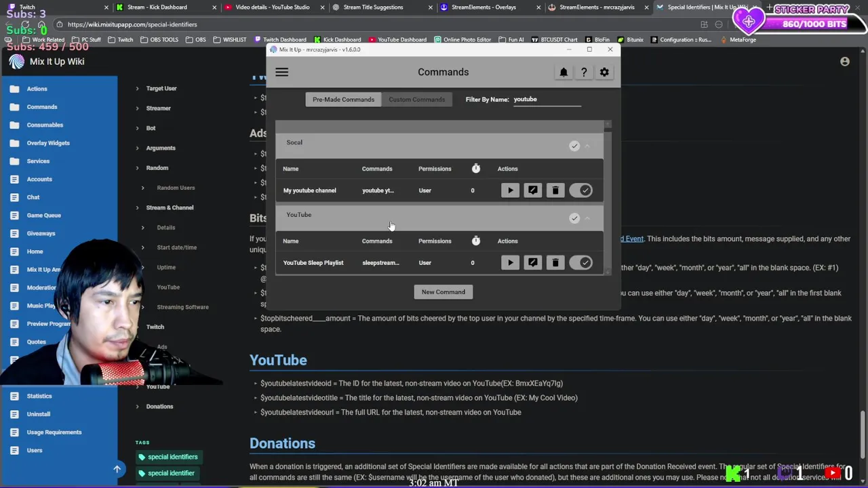Click the scroll-to-top arrow button
Screen dimensions: 868x488
click(x=117, y=469)
